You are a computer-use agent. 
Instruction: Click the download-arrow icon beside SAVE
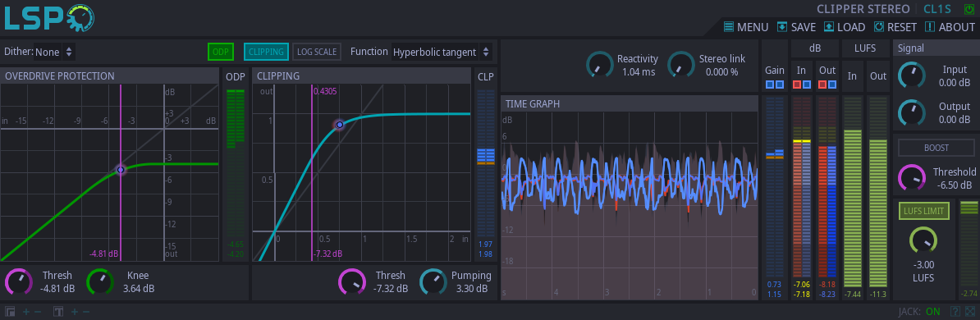pyautogui.click(x=782, y=27)
